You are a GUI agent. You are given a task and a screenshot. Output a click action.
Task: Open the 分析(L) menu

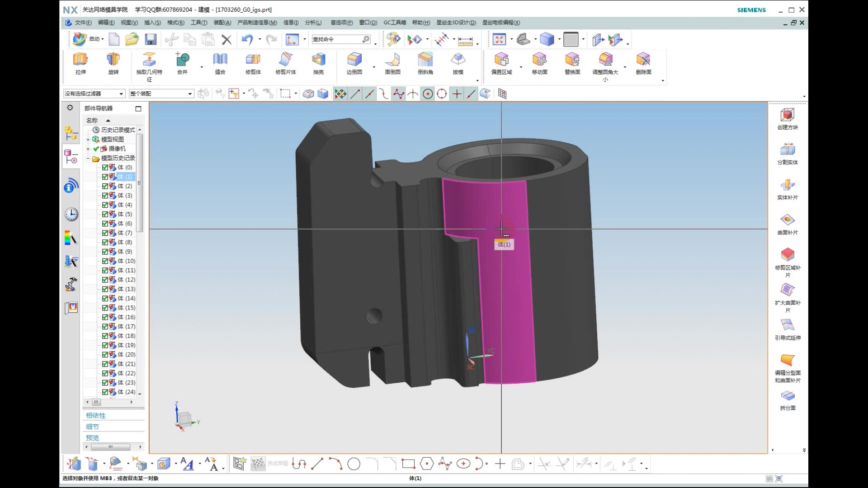(313, 23)
